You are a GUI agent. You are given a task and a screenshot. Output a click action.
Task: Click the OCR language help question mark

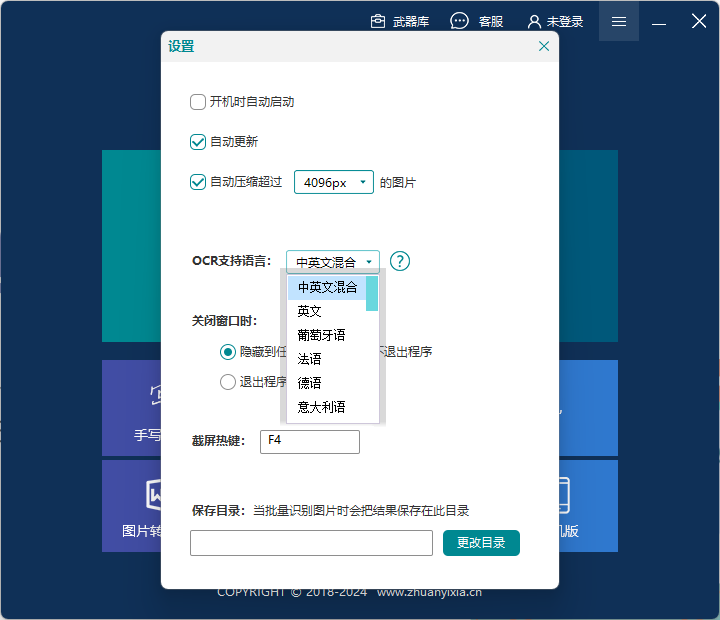(400, 261)
